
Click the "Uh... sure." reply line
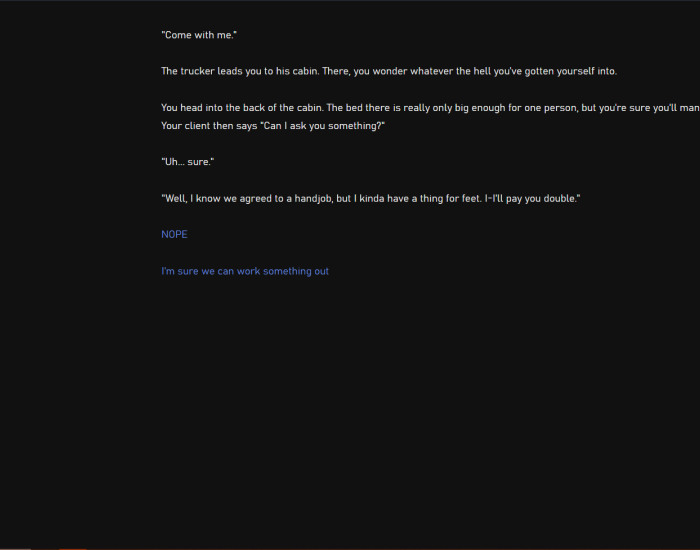point(188,162)
